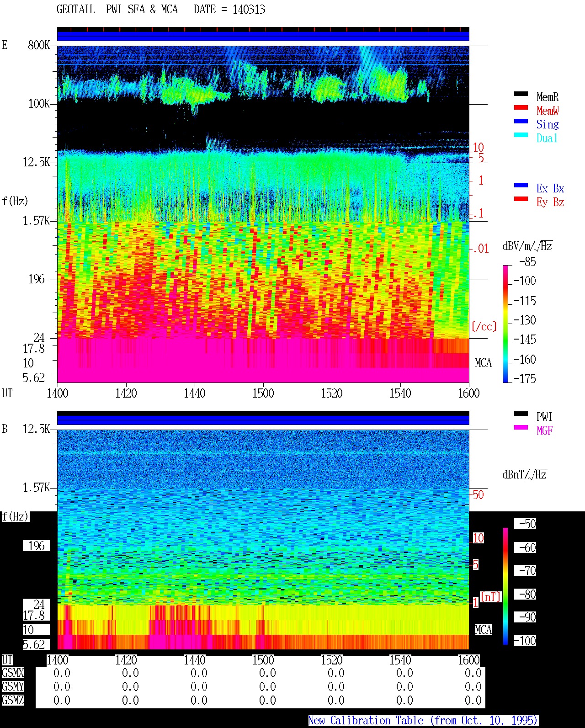The image size is (585, 728).
Task: Click the -130 value on color scale
Action: coord(525,320)
